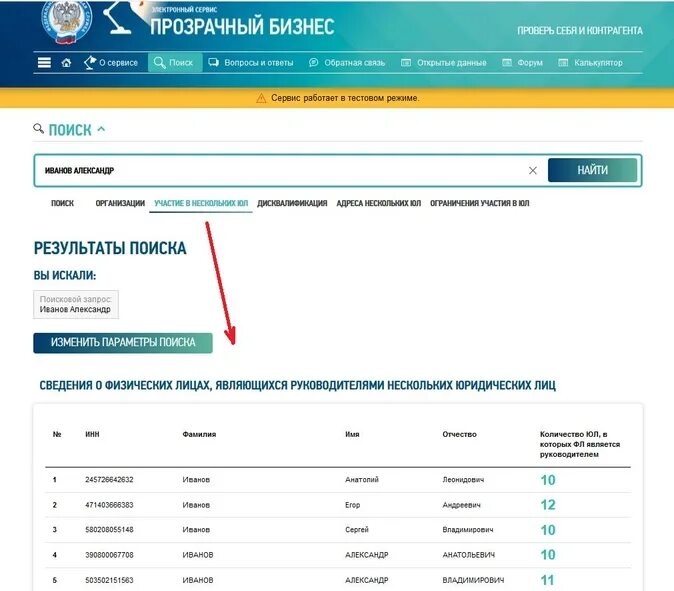
Task: Open the hamburger menu icon
Action: coord(44,63)
